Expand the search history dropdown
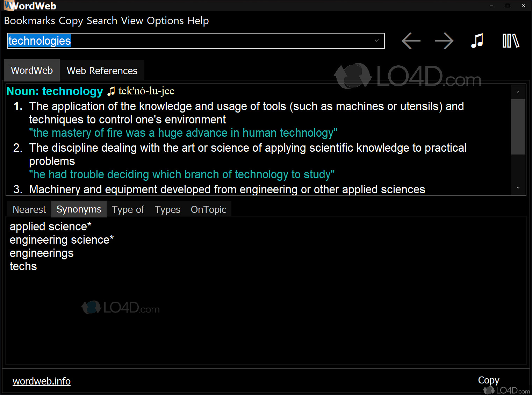The height and width of the screenshot is (395, 532). 376,41
